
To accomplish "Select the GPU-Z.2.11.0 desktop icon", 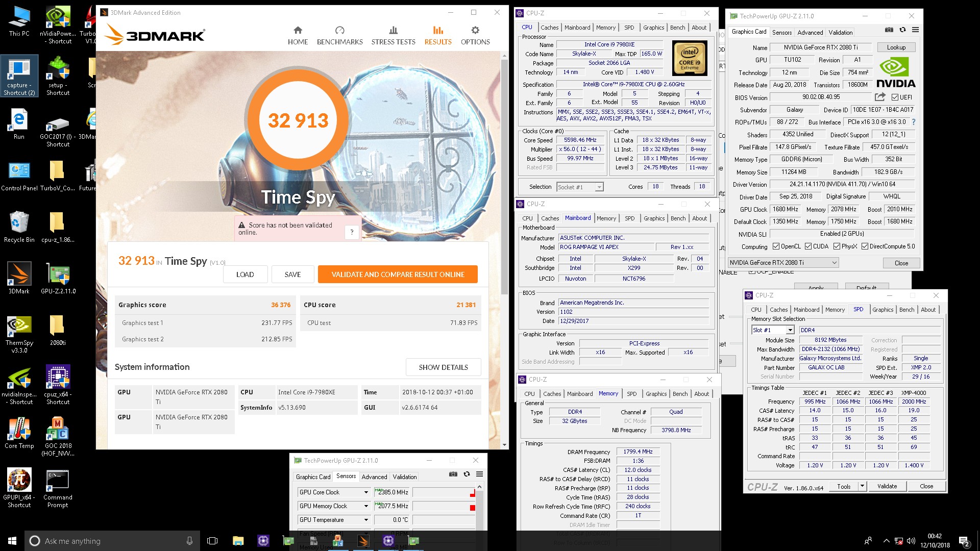I will click(x=58, y=278).
